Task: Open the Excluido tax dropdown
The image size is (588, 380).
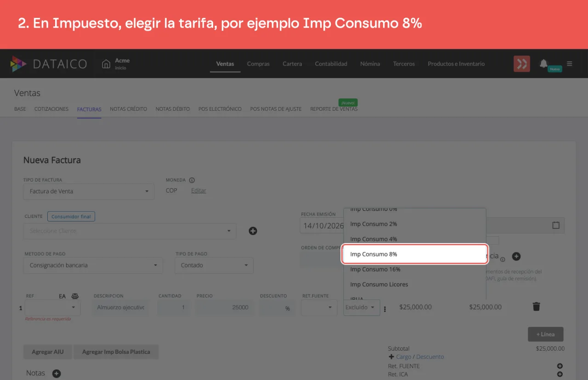Action: [362, 307]
